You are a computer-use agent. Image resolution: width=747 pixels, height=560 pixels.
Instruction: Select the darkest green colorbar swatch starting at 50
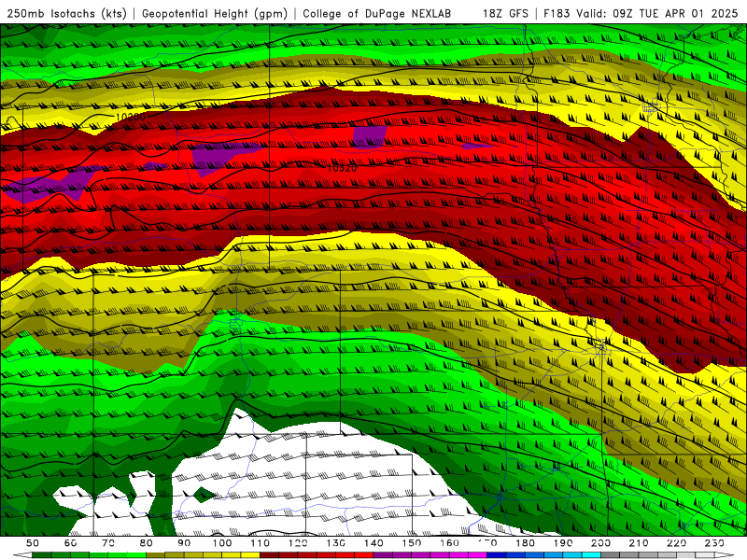pos(41,555)
